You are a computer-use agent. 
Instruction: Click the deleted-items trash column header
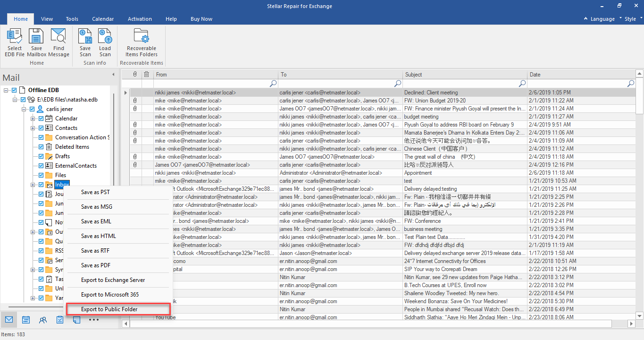click(x=146, y=74)
